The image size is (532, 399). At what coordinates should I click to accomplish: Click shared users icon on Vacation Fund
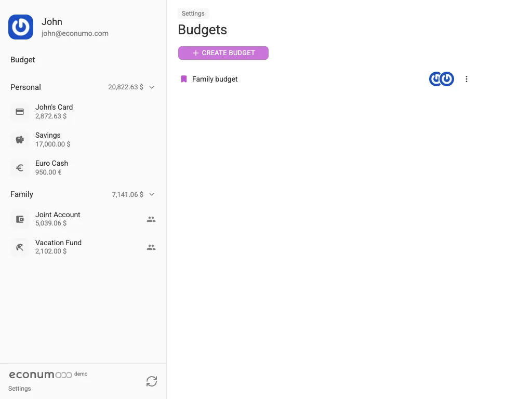151,247
